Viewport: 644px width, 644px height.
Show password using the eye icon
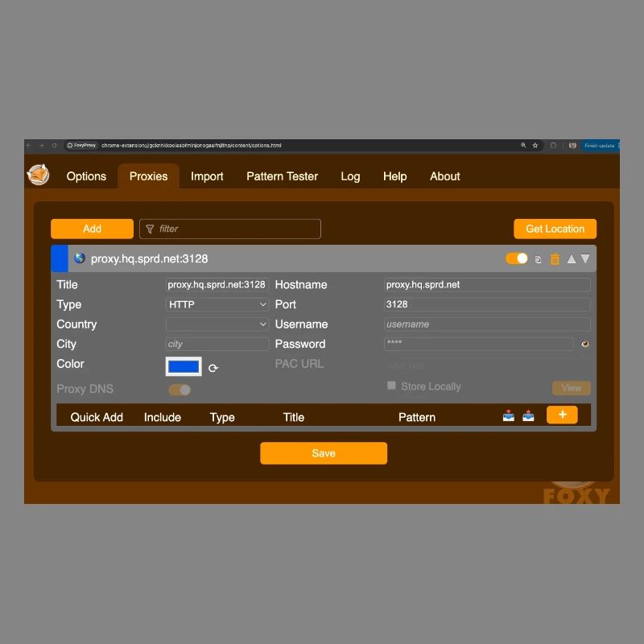[585, 345]
